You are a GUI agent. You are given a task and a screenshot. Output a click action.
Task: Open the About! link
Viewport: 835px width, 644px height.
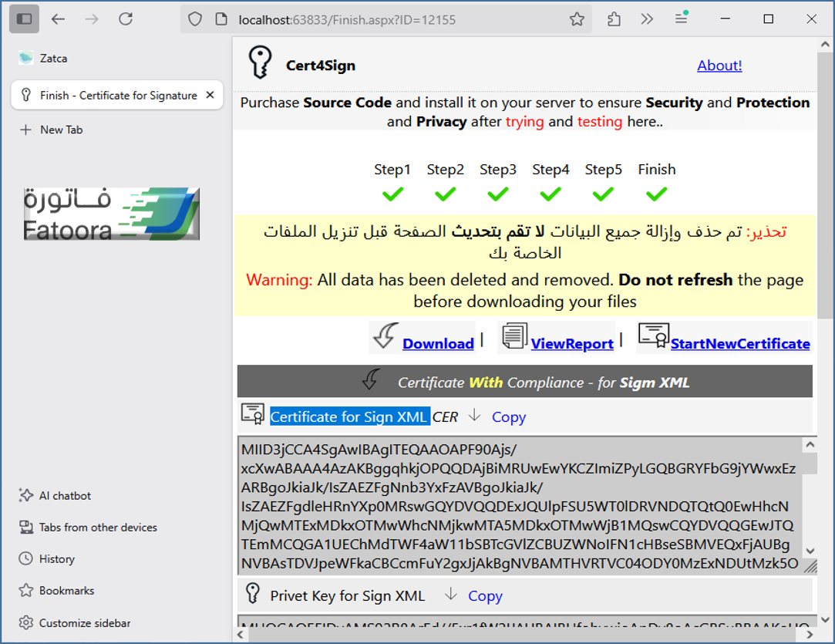[x=719, y=66]
